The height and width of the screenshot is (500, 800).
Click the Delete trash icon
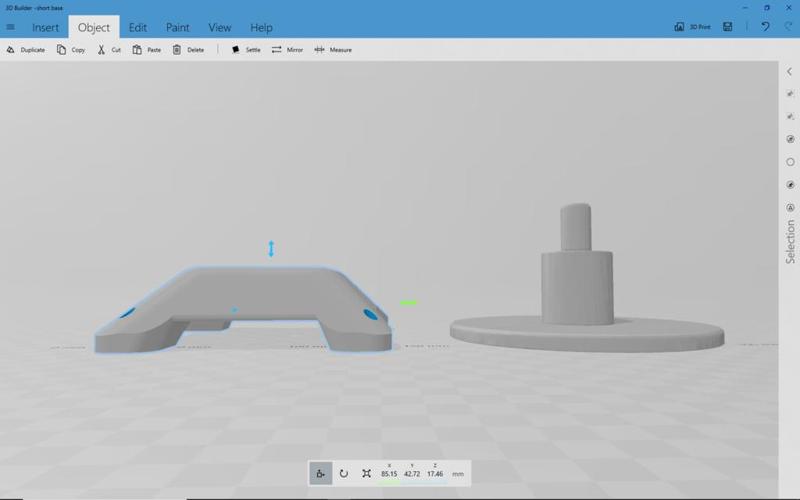pos(177,49)
